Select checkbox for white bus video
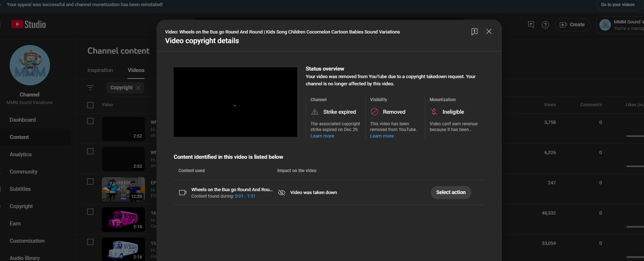The height and width of the screenshot is (261, 644). tap(90, 242)
